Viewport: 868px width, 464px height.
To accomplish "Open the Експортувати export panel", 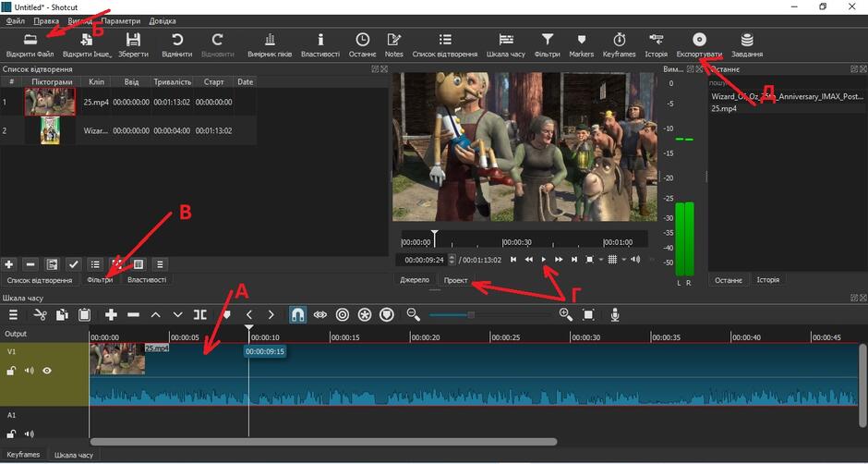I will click(699, 45).
